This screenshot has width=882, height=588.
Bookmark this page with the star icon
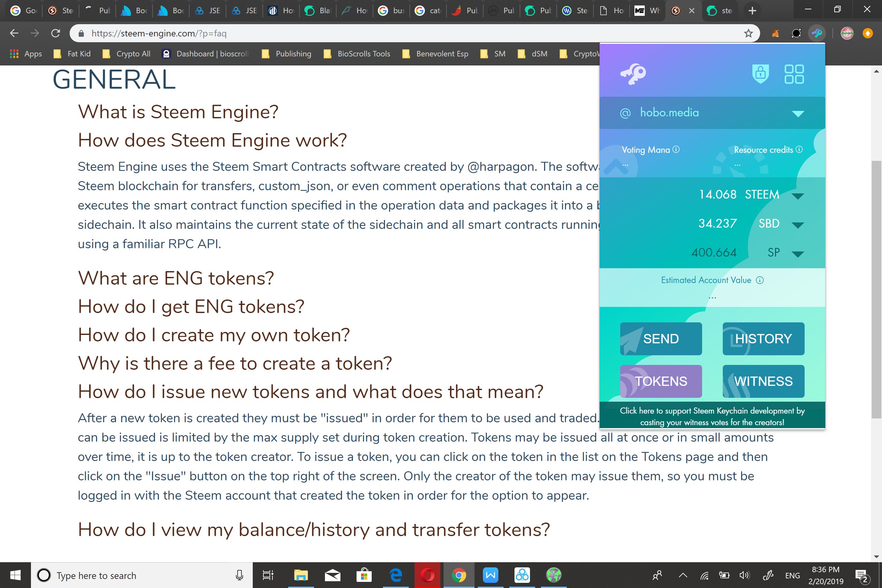748,34
